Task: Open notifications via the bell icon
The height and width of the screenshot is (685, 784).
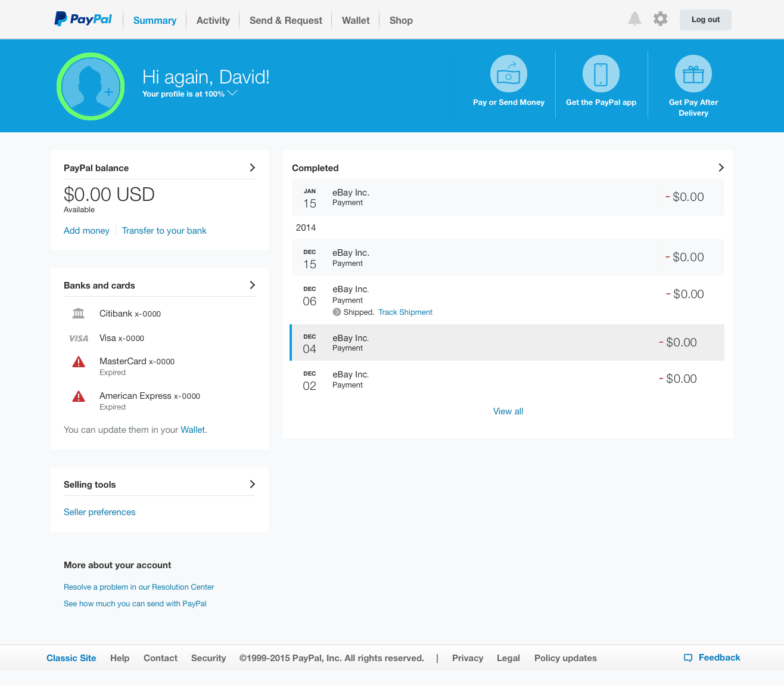Action: pyautogui.click(x=634, y=18)
